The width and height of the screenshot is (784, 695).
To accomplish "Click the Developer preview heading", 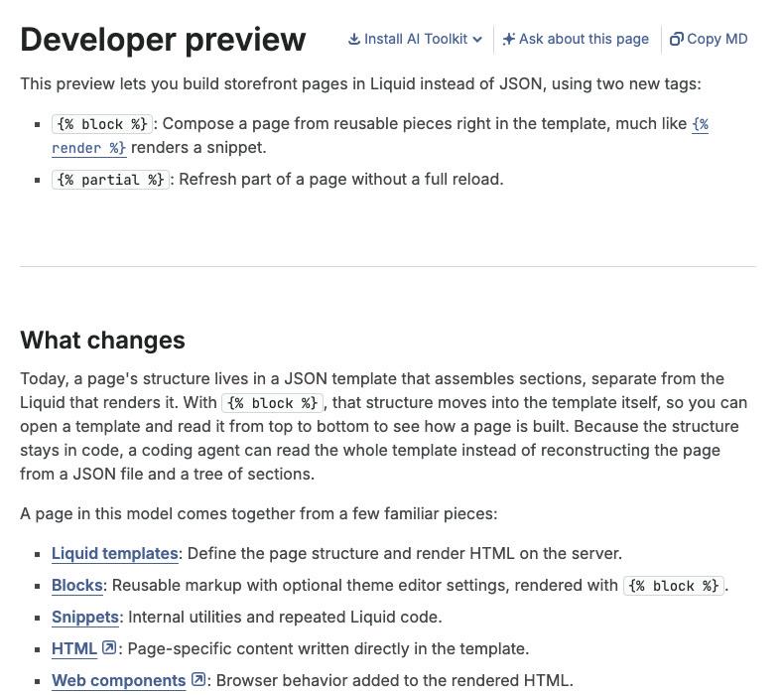I will [x=163, y=40].
